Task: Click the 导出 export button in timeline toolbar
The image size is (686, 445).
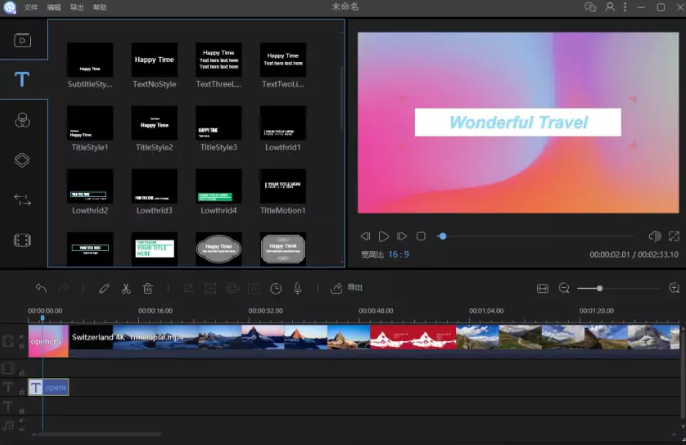Action: (347, 288)
